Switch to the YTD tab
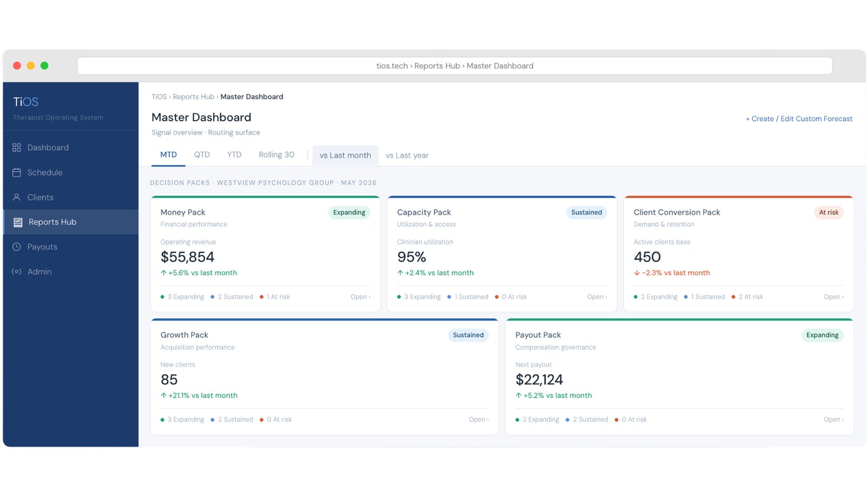 pyautogui.click(x=234, y=155)
